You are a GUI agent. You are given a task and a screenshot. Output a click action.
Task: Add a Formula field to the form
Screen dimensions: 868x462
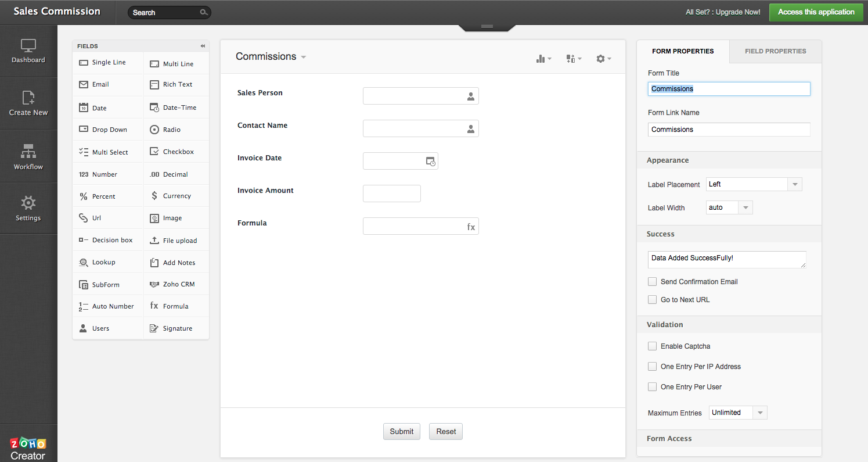pyautogui.click(x=175, y=306)
